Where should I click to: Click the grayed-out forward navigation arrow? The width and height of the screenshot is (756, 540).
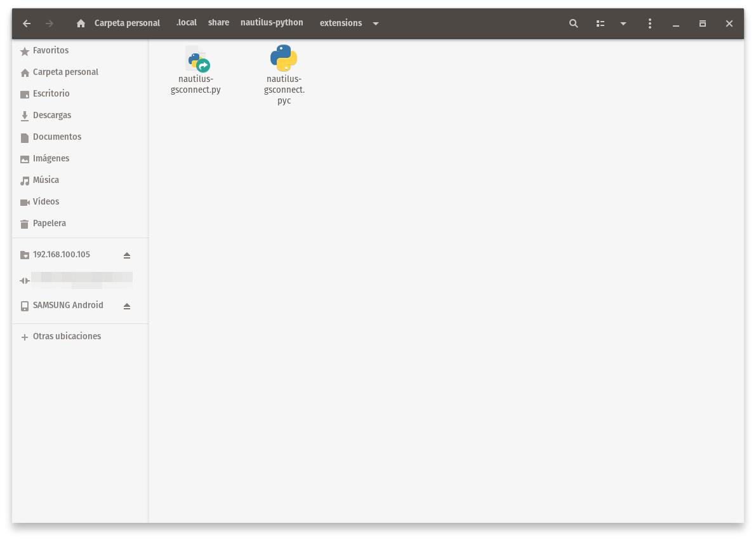point(50,23)
